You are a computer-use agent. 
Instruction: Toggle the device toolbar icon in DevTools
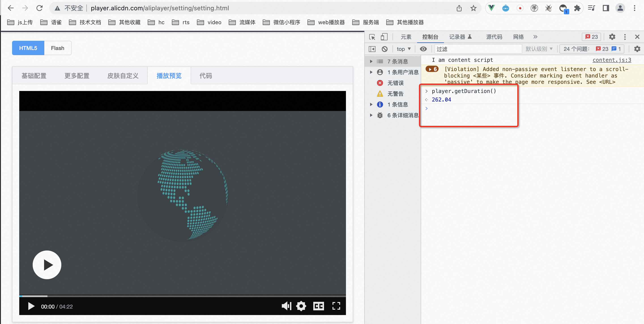click(384, 37)
